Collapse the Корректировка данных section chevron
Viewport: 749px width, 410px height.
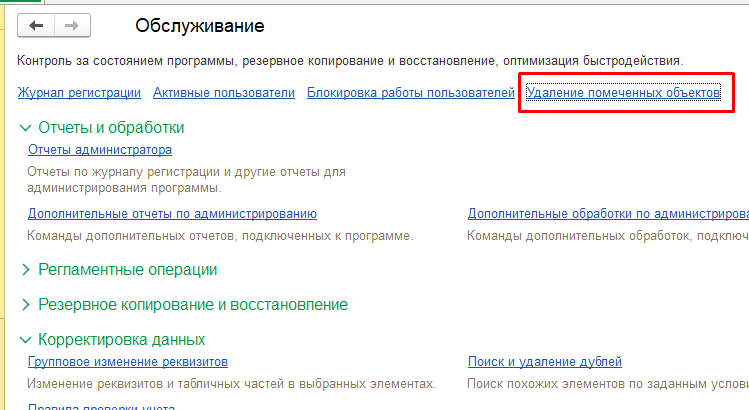coord(25,340)
